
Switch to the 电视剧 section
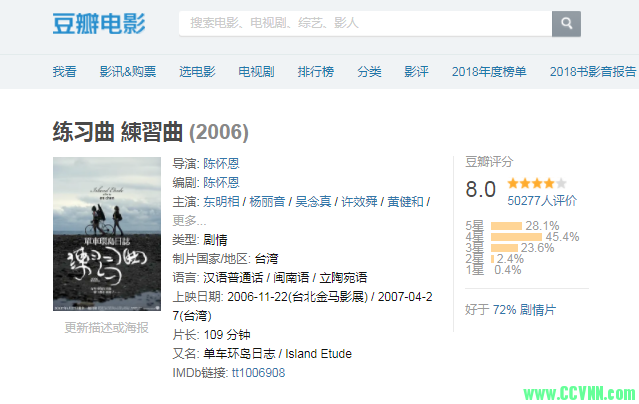click(x=256, y=72)
